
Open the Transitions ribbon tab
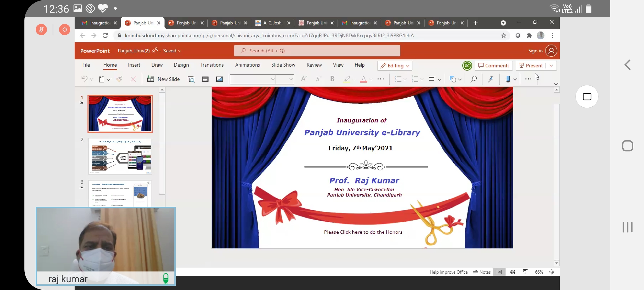(212, 65)
